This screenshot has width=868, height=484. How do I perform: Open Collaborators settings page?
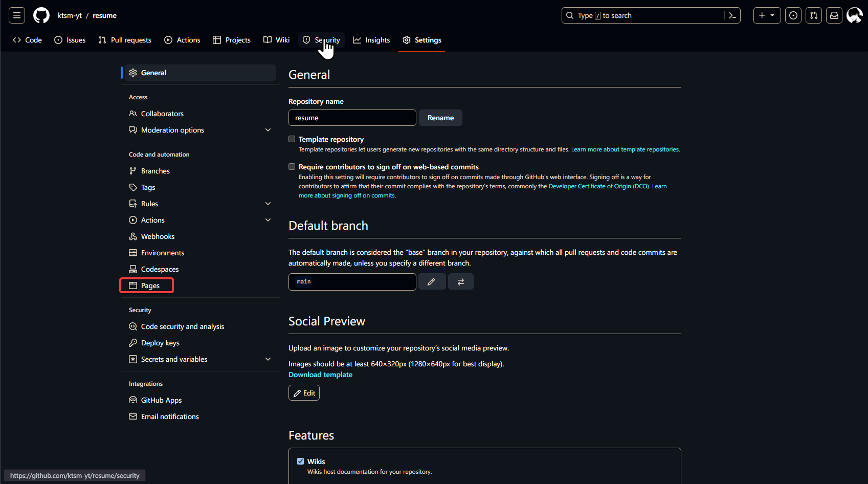point(199,114)
